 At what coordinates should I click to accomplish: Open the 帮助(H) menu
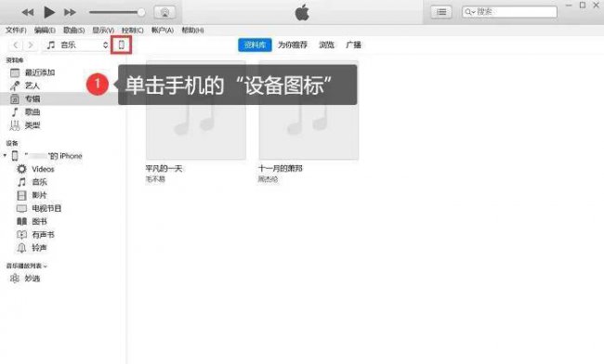pos(192,30)
